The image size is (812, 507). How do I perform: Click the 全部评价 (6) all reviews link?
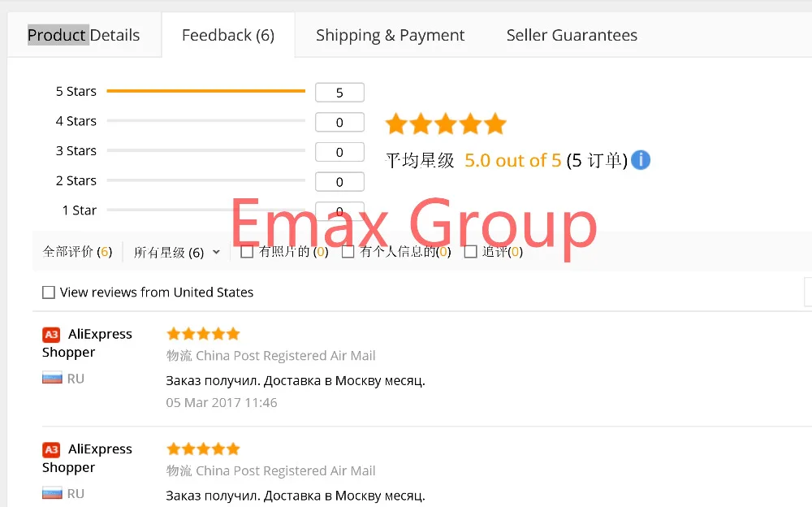click(x=77, y=252)
